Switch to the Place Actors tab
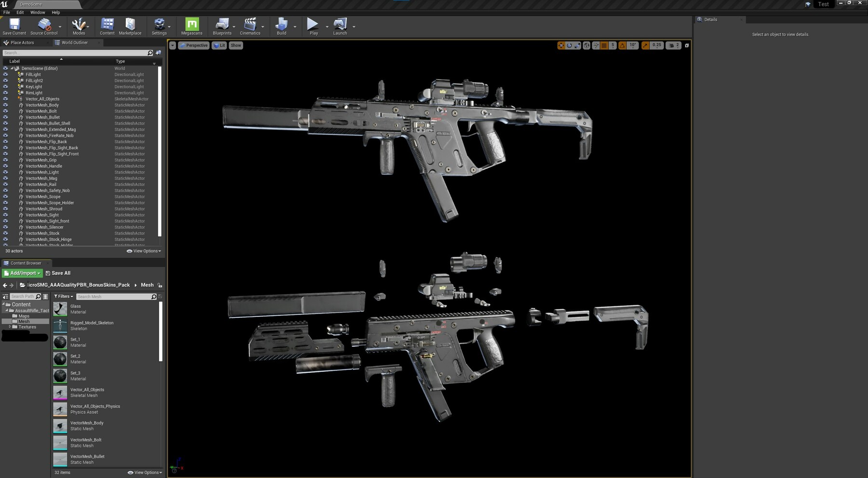The height and width of the screenshot is (478, 868). click(x=22, y=42)
